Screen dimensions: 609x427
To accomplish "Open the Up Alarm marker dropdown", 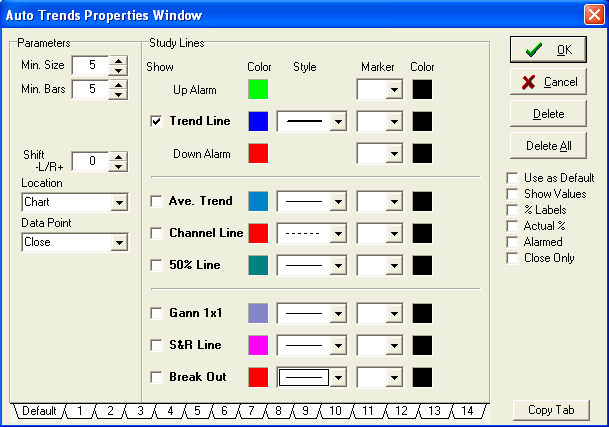I will tap(394, 90).
